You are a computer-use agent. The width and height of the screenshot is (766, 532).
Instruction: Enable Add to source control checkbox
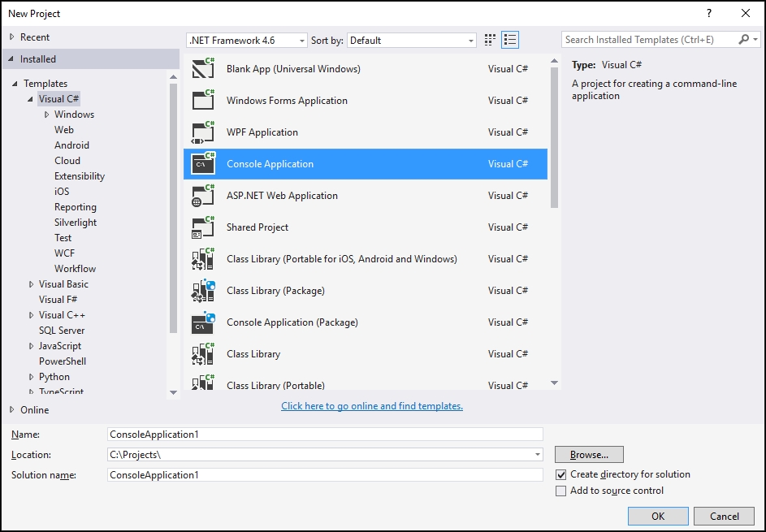click(x=560, y=491)
